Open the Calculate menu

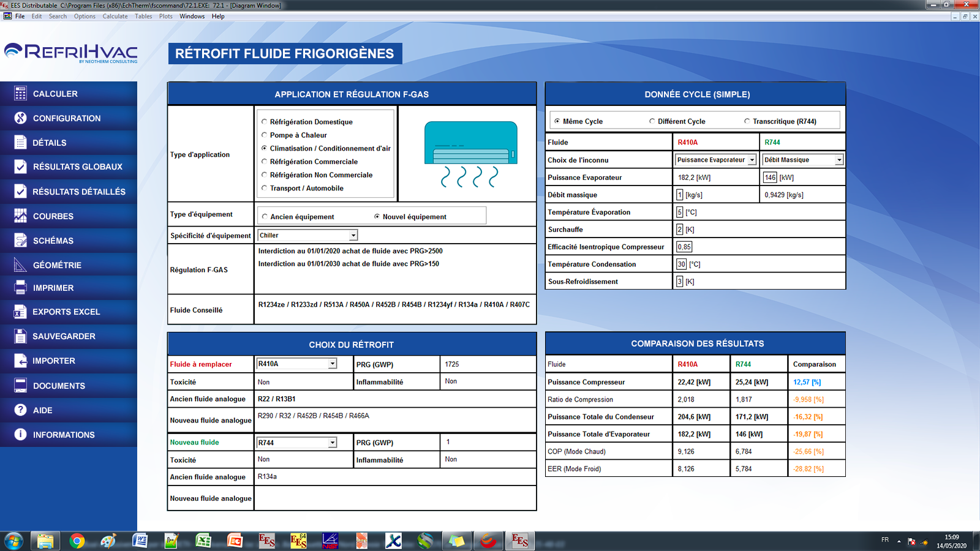click(x=115, y=17)
